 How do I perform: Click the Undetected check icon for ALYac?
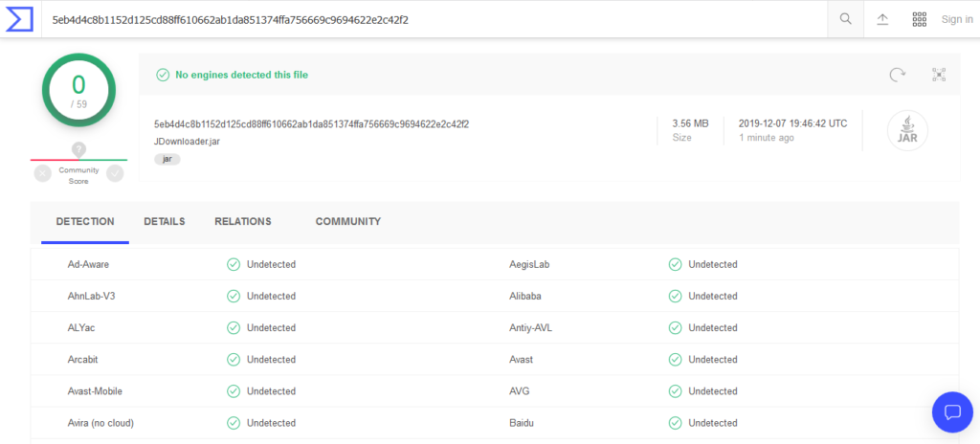234,327
